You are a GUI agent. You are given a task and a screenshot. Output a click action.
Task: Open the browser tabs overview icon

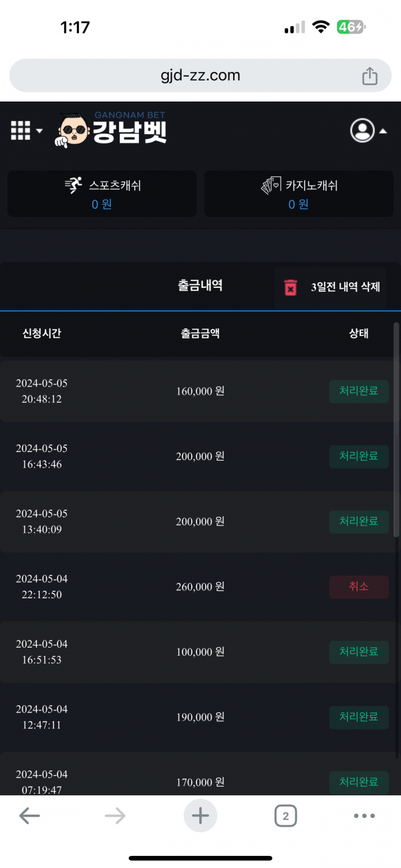coord(285,815)
